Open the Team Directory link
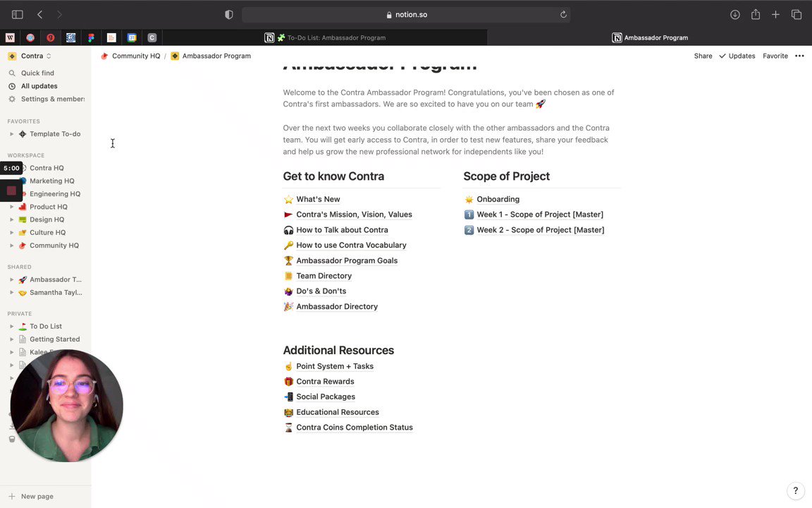 point(324,276)
